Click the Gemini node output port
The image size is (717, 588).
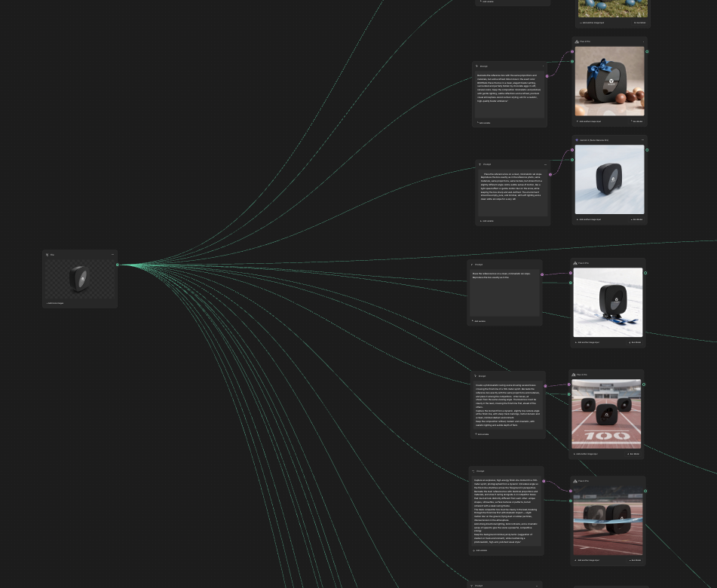pos(647,150)
